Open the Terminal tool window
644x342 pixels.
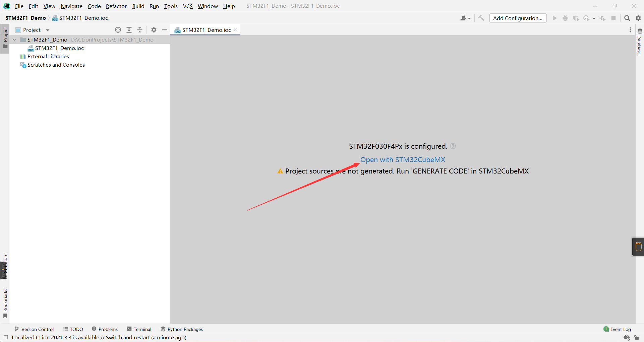click(139, 329)
